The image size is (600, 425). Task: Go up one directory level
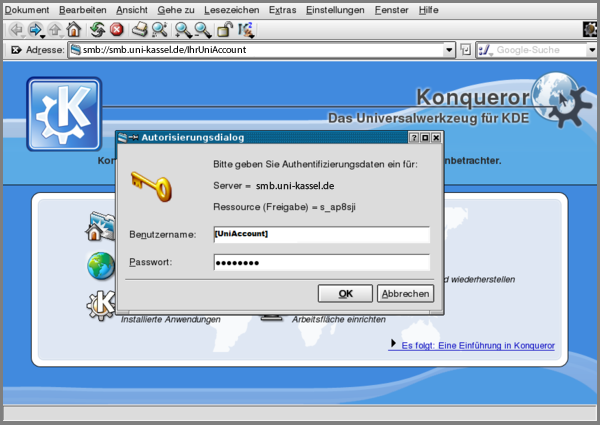(54, 29)
